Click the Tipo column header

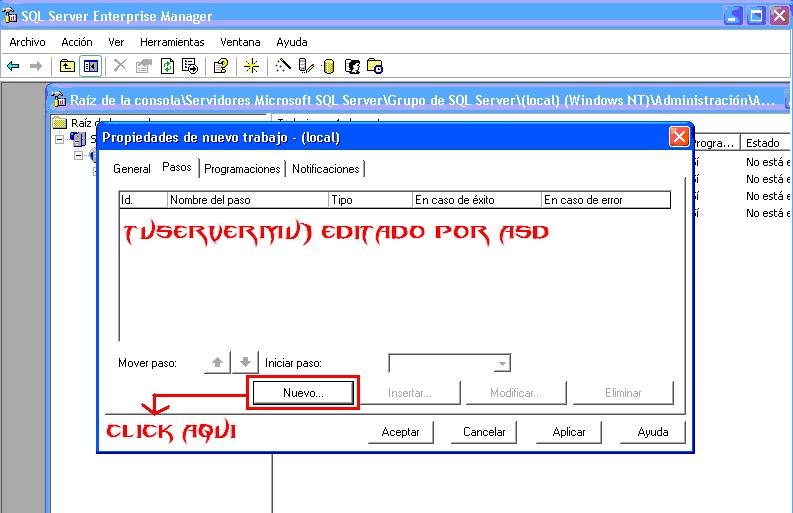point(371,200)
